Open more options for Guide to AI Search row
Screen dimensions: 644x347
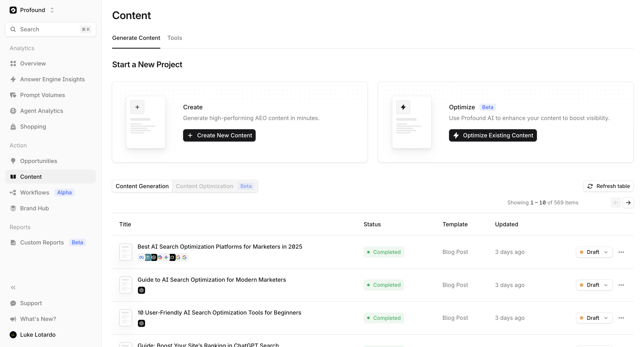click(x=621, y=285)
